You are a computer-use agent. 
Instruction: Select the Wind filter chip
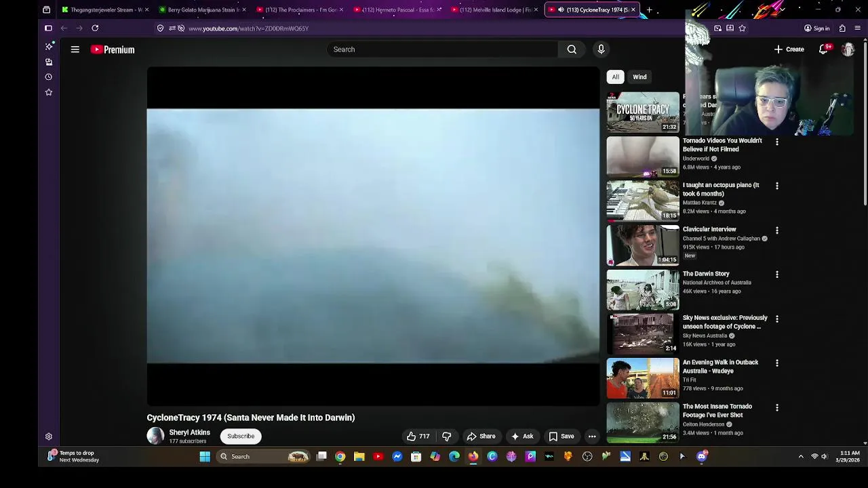point(639,77)
